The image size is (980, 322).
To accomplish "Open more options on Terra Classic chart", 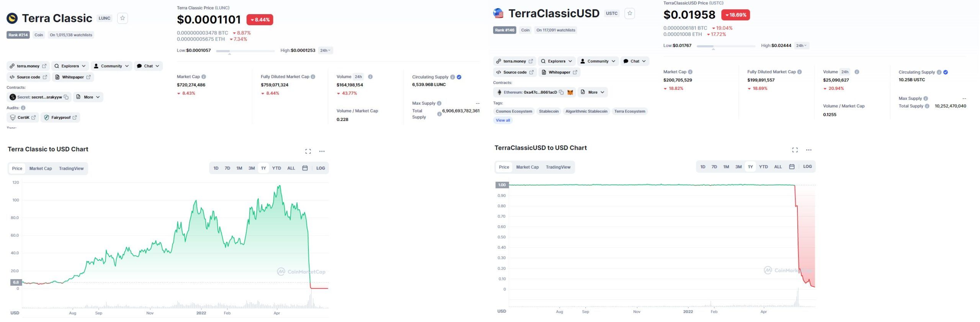I will pos(322,151).
